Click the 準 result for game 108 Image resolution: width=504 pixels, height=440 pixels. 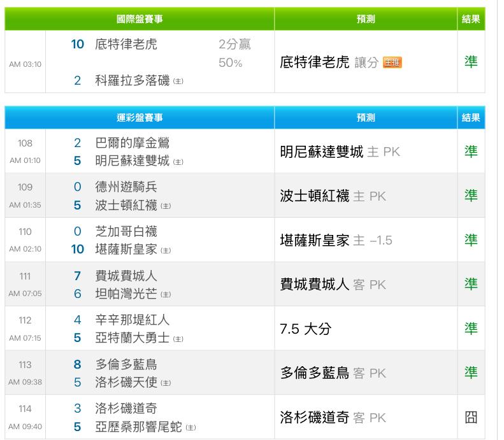[471, 152]
